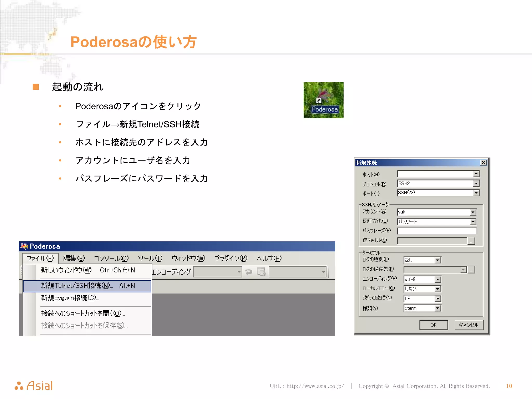
Task: Click the Asial logo in footer
Action: tap(34, 385)
